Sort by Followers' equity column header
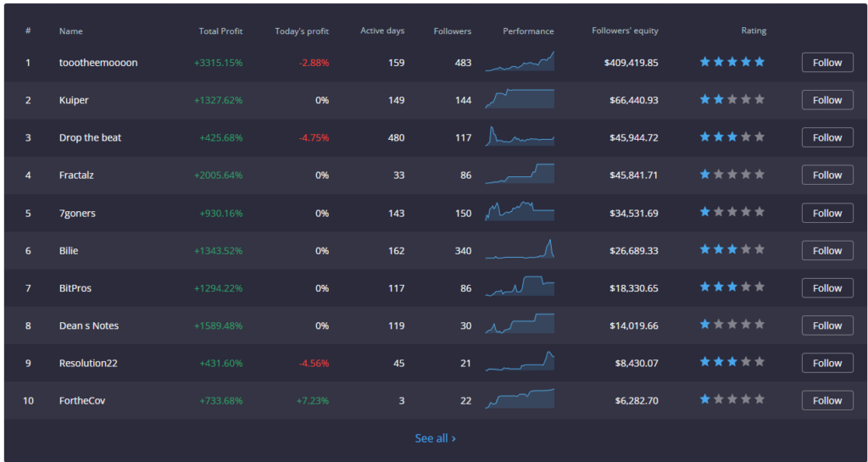The width and height of the screenshot is (868, 462). tap(625, 31)
